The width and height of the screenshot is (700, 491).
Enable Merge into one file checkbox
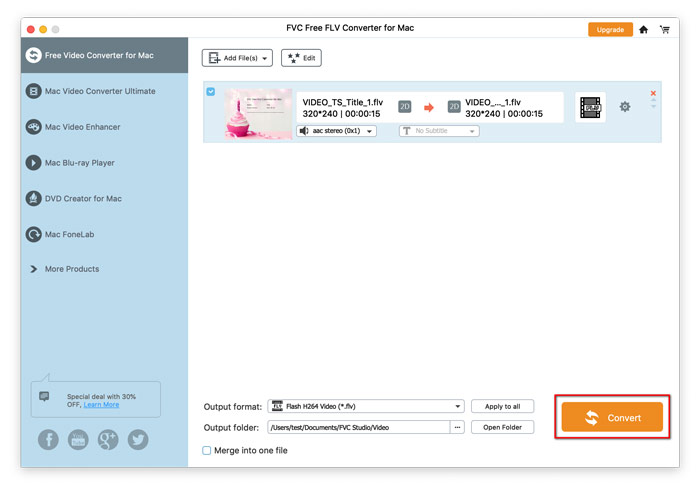207,450
